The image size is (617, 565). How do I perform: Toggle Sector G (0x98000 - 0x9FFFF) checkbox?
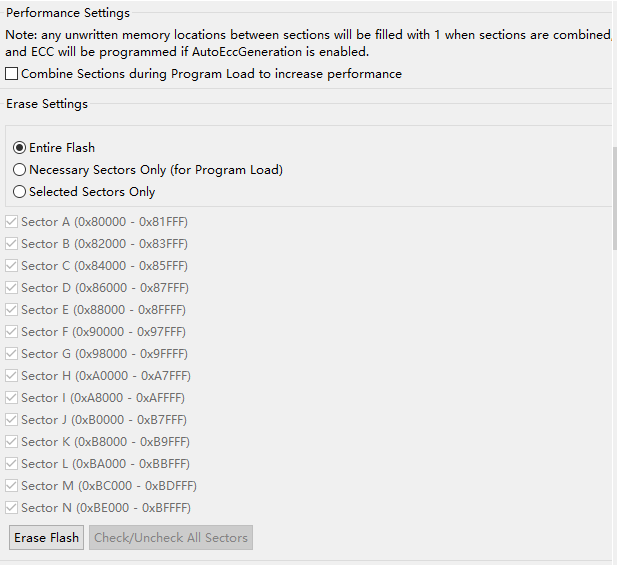coord(12,354)
